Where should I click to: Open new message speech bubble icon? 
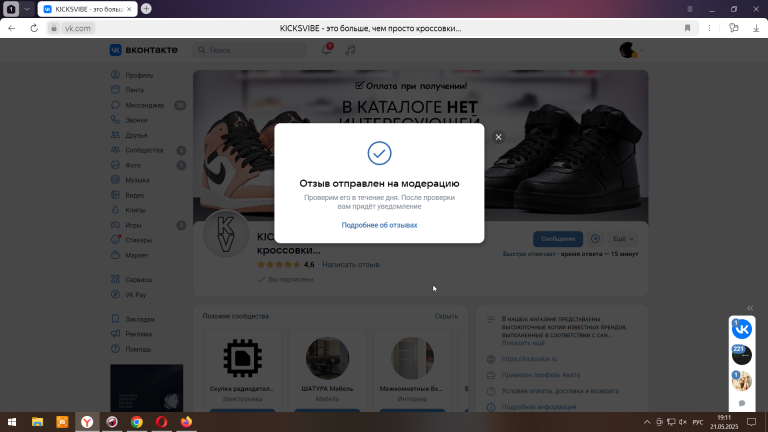click(x=742, y=404)
